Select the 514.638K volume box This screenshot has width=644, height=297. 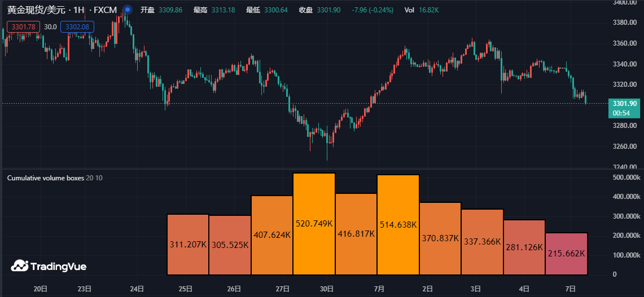click(398, 225)
